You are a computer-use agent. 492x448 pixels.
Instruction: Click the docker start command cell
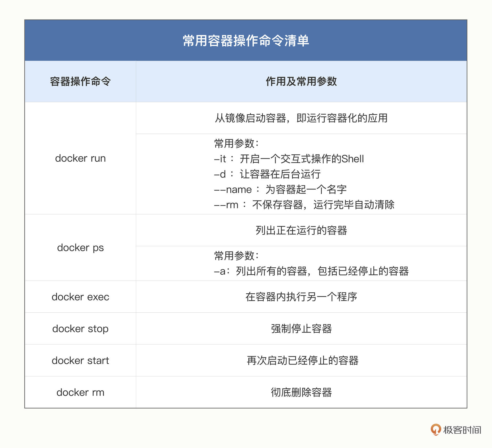pyautogui.click(x=80, y=361)
